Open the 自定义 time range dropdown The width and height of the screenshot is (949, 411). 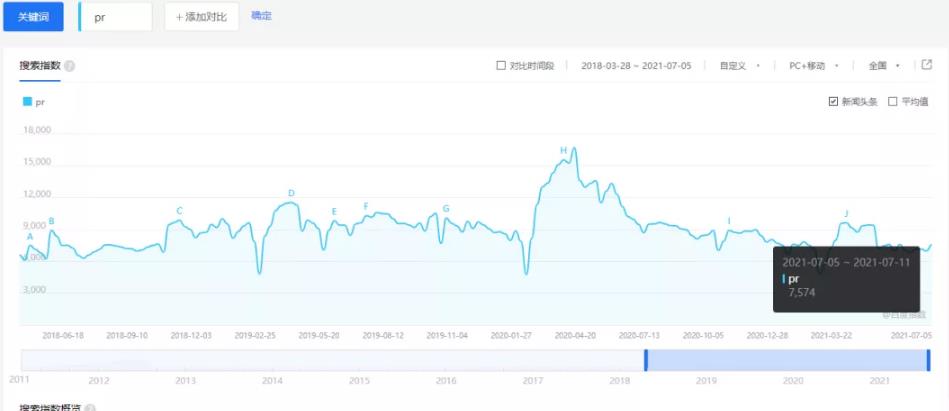point(740,66)
